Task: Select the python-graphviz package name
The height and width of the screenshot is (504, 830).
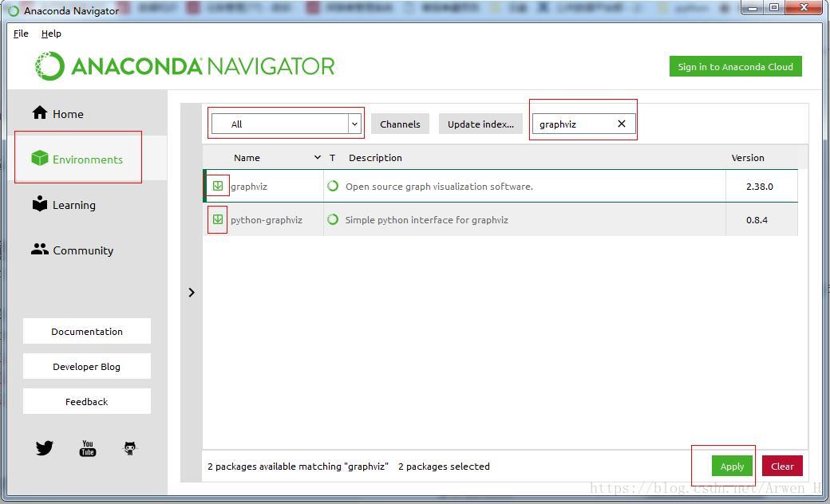Action: coord(267,219)
